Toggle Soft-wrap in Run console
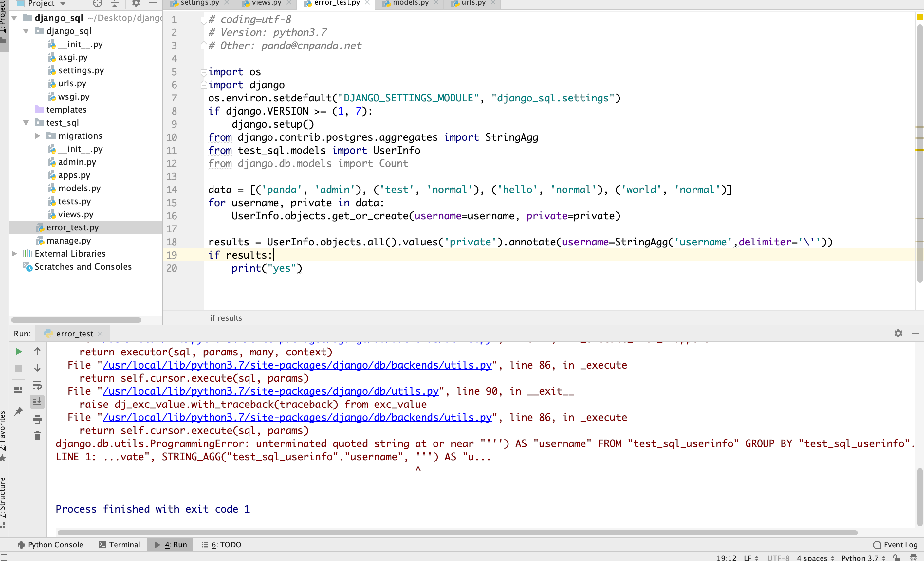924x561 pixels. (x=37, y=385)
